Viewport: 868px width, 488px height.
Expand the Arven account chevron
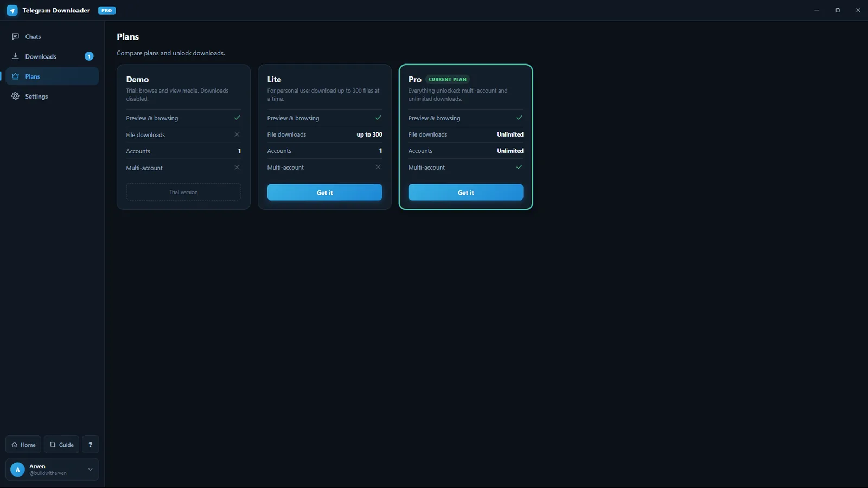90,470
